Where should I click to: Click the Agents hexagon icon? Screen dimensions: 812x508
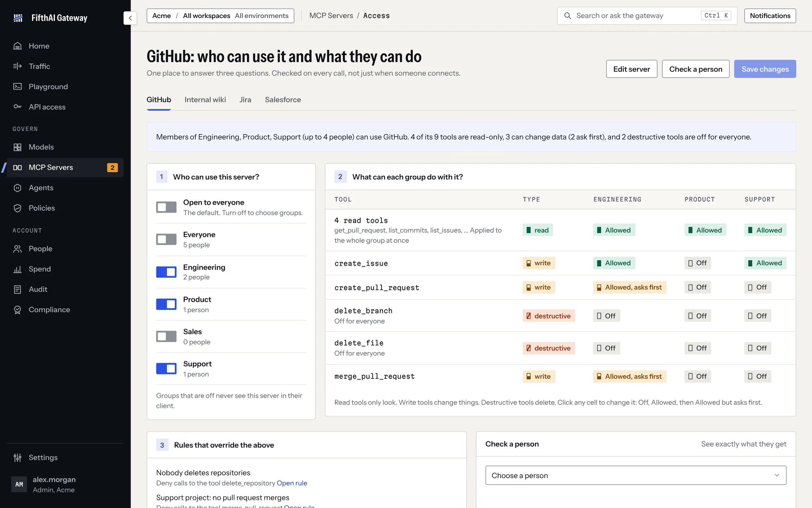coord(17,188)
